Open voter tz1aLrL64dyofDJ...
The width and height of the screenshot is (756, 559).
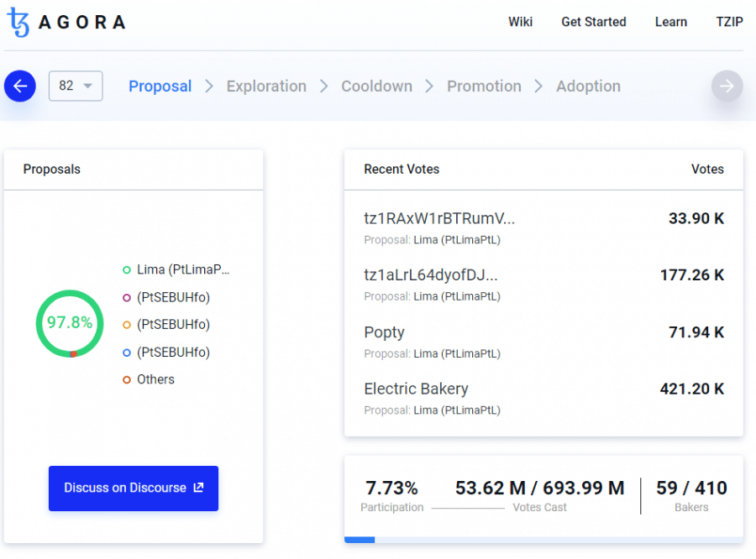[431, 274]
